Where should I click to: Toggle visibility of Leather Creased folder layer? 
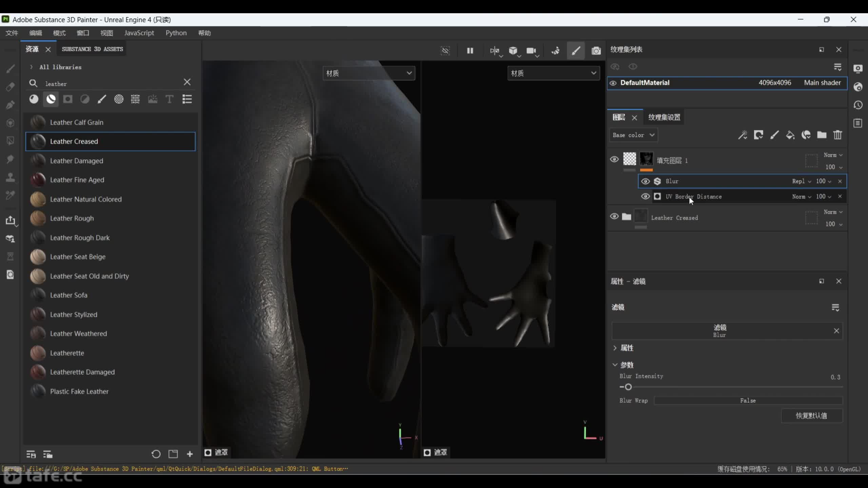(x=614, y=216)
